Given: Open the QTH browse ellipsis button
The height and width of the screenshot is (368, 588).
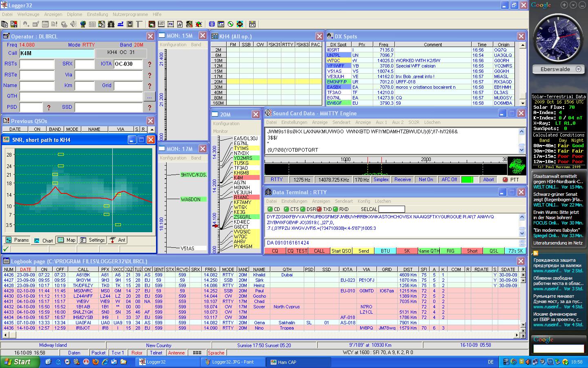Looking at the screenshot, I should (x=149, y=97).
